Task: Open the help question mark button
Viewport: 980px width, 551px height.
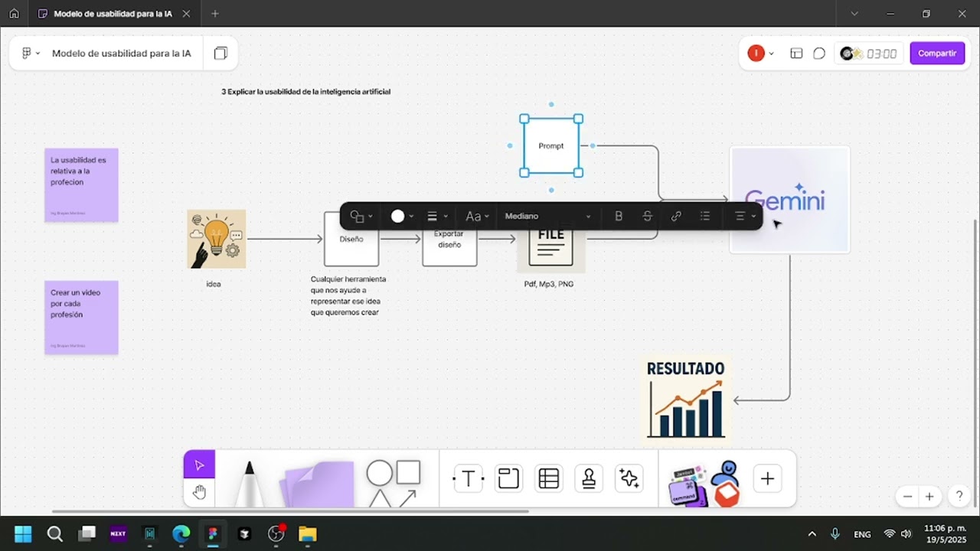Action: [959, 497]
